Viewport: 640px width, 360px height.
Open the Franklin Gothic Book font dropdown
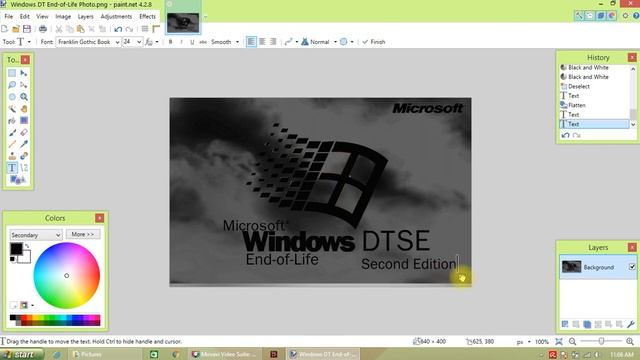click(x=117, y=42)
